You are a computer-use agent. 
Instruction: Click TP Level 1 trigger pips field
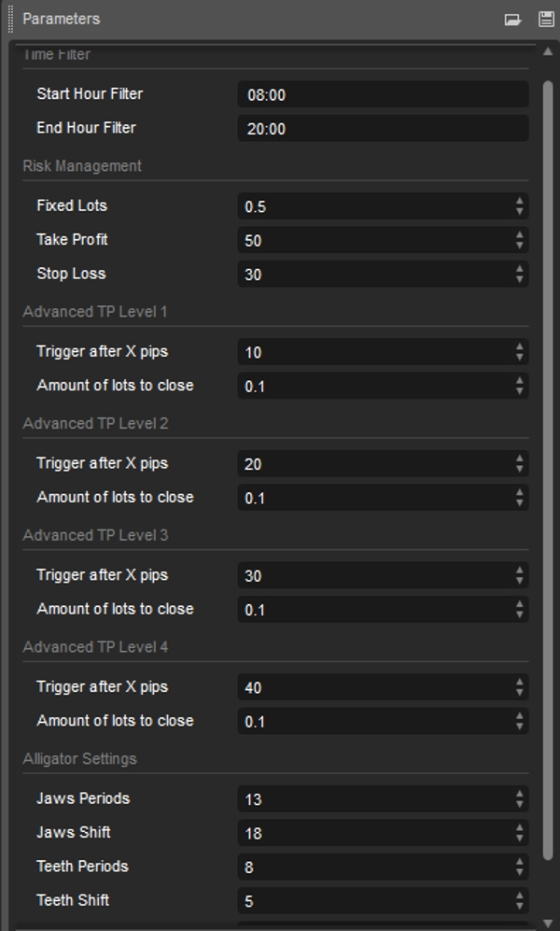(x=373, y=352)
